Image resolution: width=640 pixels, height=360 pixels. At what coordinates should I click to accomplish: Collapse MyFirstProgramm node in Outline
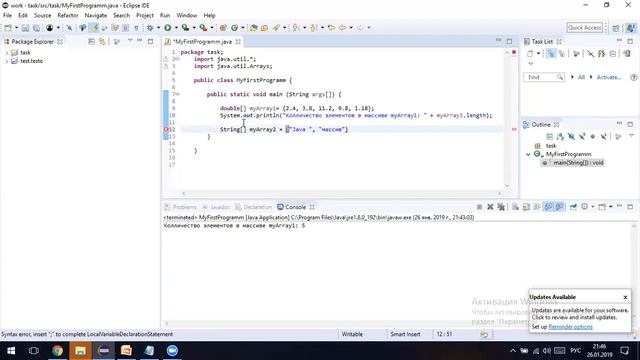pos(528,154)
